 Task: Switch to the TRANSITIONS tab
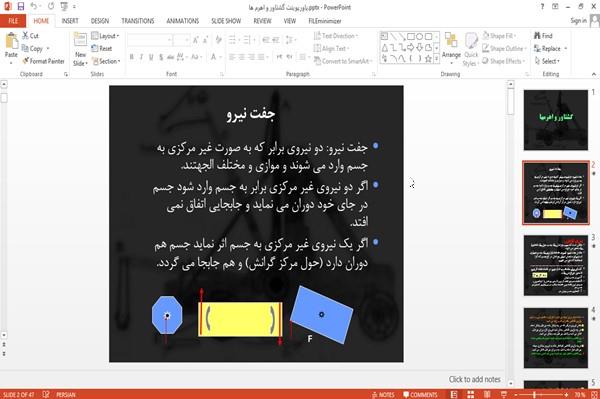click(x=138, y=21)
